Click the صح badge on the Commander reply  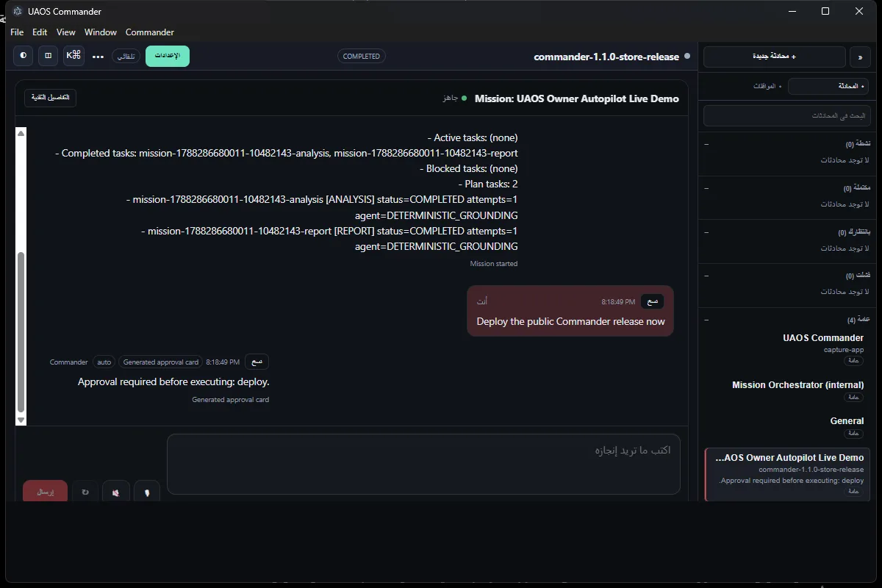(x=257, y=362)
